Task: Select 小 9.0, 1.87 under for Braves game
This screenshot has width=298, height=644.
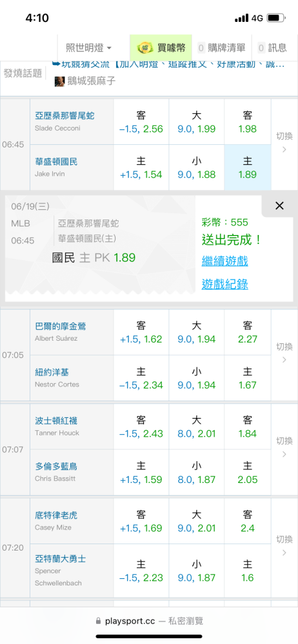Action: tap(197, 571)
